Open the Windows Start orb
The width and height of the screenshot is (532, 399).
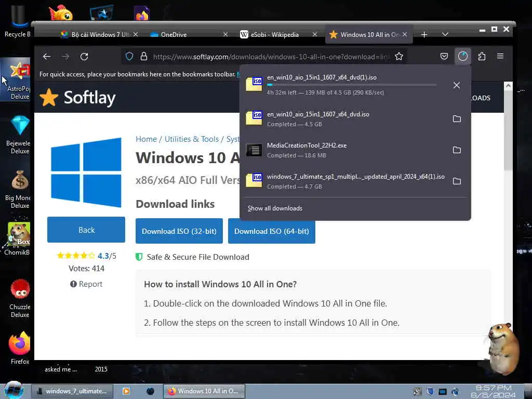(13, 391)
